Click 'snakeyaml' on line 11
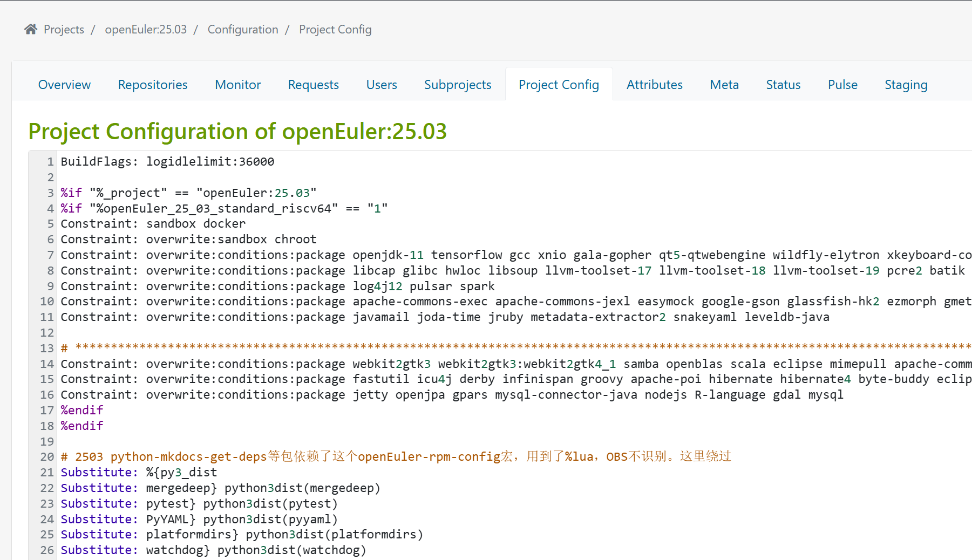Viewport: 972px width, 560px height. tap(705, 317)
